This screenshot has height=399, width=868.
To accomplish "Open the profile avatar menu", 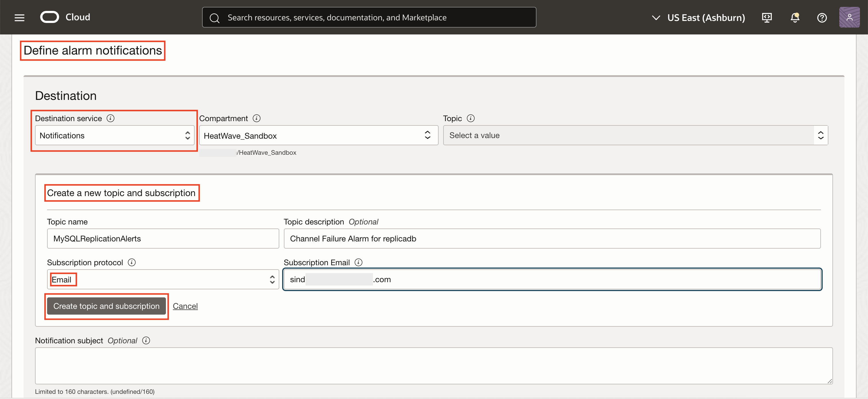I will tap(849, 17).
